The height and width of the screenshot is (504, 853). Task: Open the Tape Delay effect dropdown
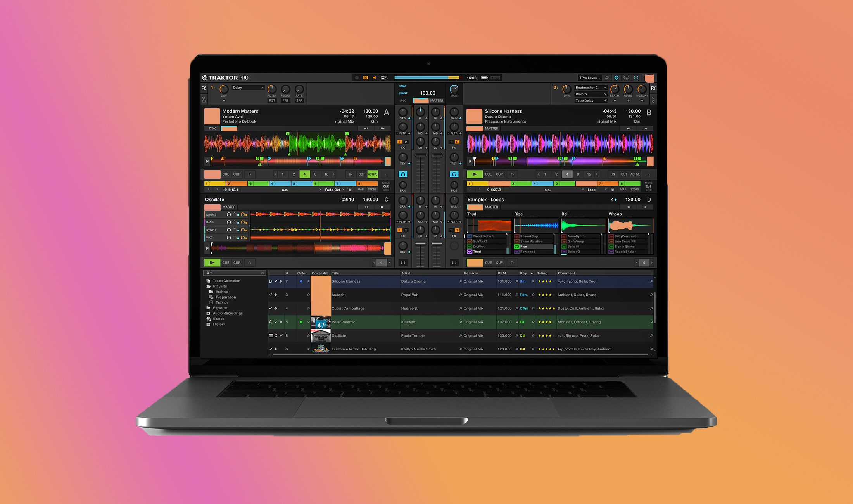pos(591,101)
